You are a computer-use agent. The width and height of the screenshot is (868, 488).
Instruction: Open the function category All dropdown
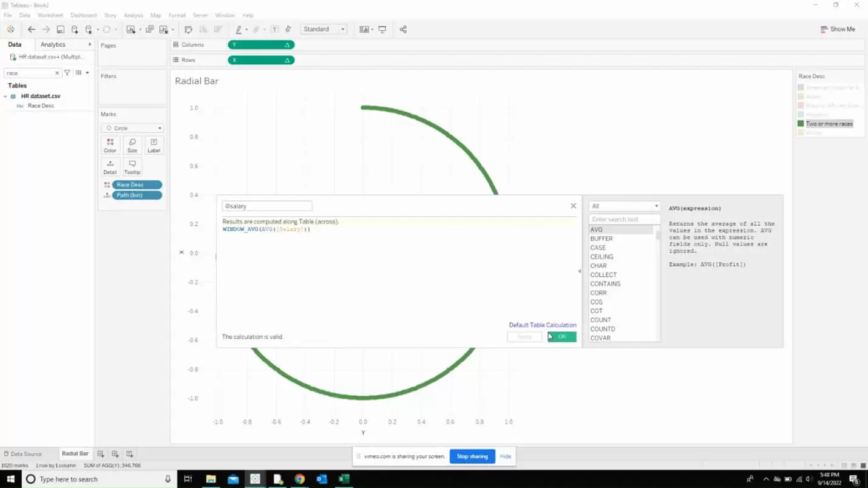[x=624, y=206]
